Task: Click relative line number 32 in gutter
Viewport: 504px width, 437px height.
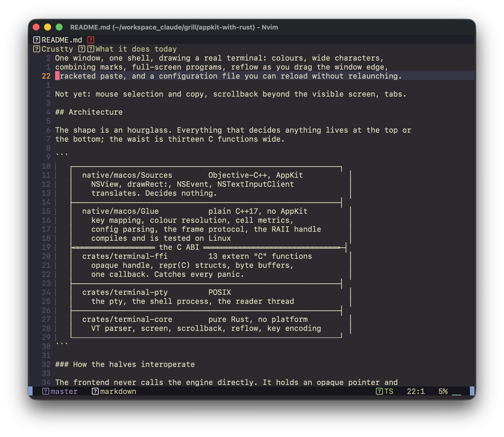Action: [46, 364]
